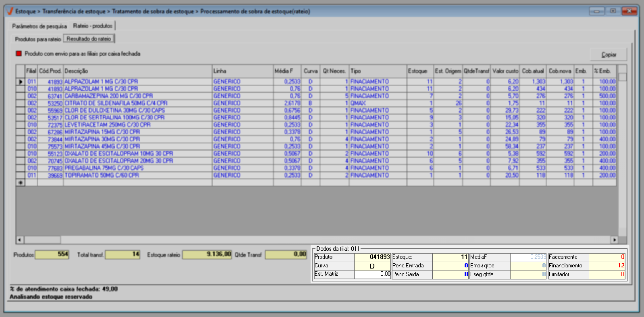Select the current row arrow indicator

(x=20, y=82)
